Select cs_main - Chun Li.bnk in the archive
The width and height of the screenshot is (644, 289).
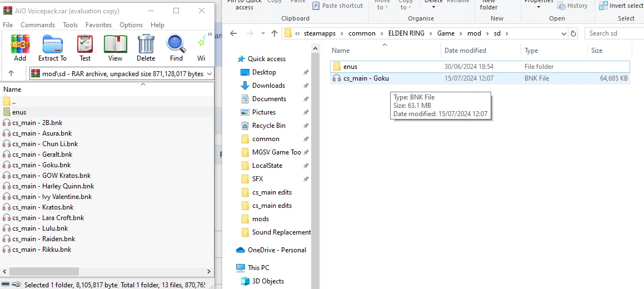click(x=40, y=144)
